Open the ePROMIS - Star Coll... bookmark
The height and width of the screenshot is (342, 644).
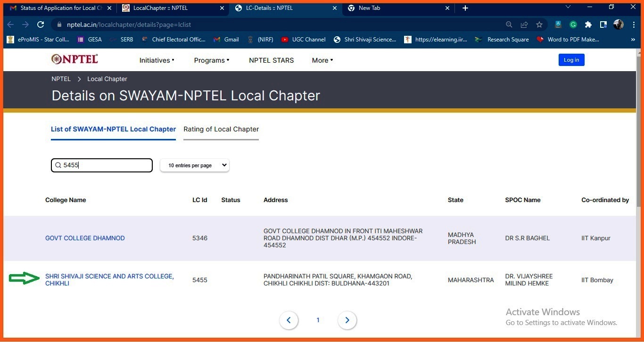tap(38, 40)
